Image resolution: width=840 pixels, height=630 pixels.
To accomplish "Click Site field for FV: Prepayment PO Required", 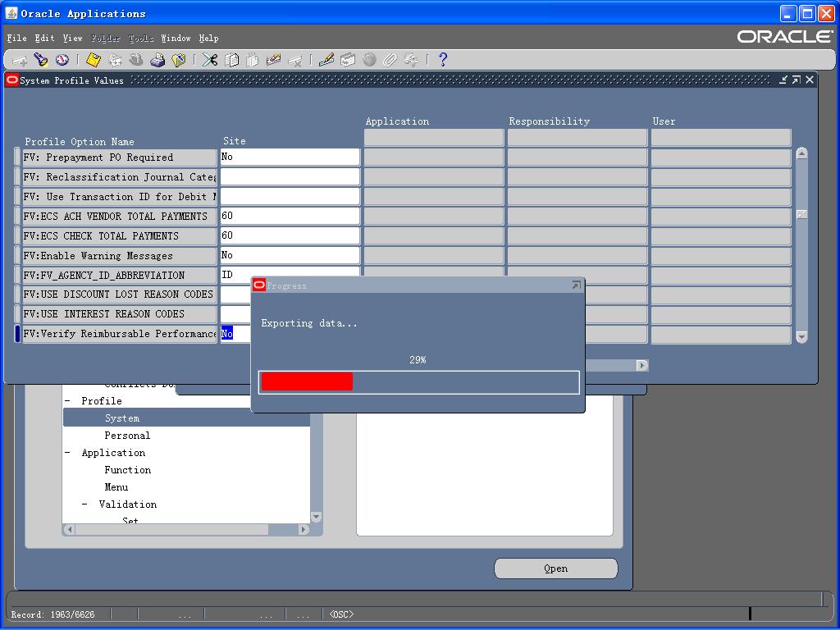I will click(290, 157).
